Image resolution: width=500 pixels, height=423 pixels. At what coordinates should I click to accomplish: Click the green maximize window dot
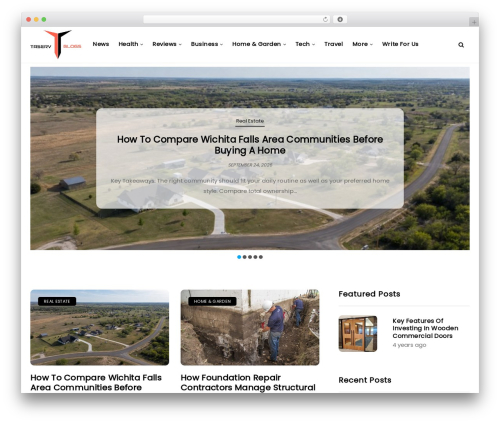tap(44, 19)
